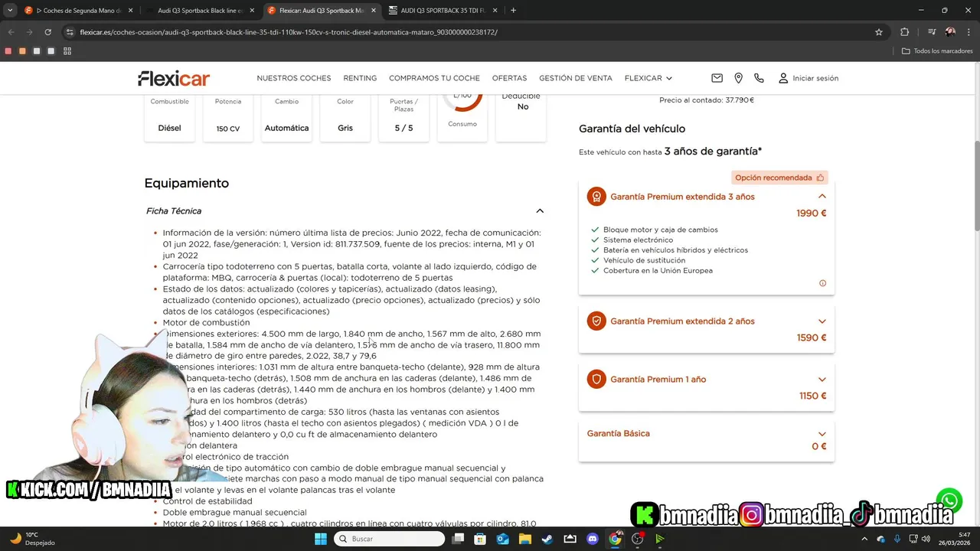Expand the FLEXICAR dropdown menu
The width and height of the screenshot is (980, 551).
(x=648, y=78)
